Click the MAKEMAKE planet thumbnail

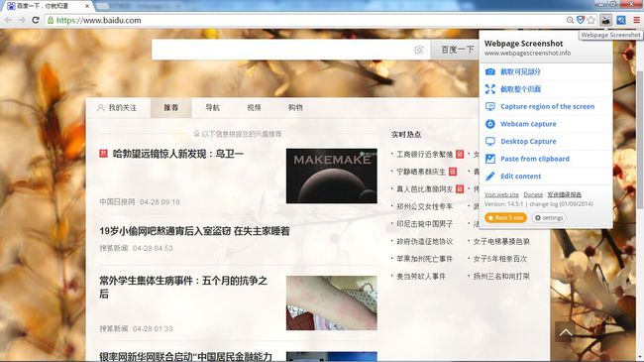[332, 177]
